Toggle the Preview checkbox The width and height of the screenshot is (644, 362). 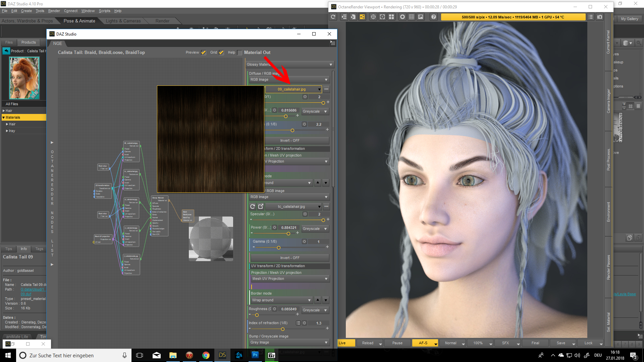203,53
